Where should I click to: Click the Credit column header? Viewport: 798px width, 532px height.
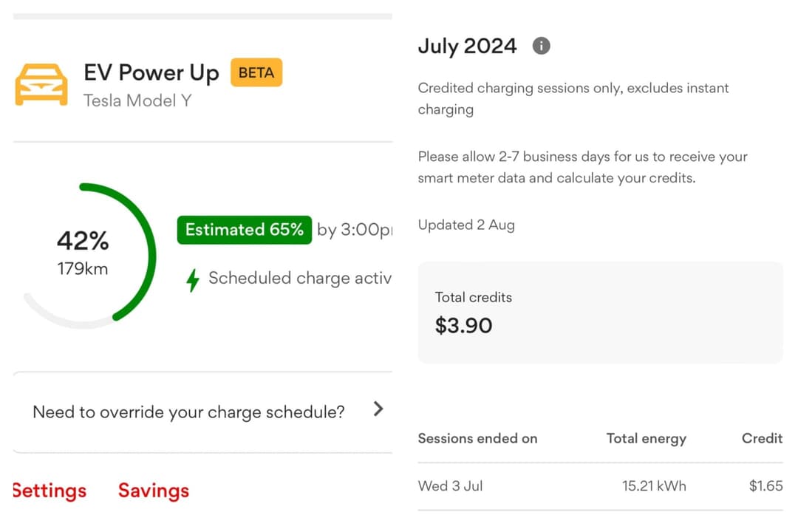[x=762, y=438]
